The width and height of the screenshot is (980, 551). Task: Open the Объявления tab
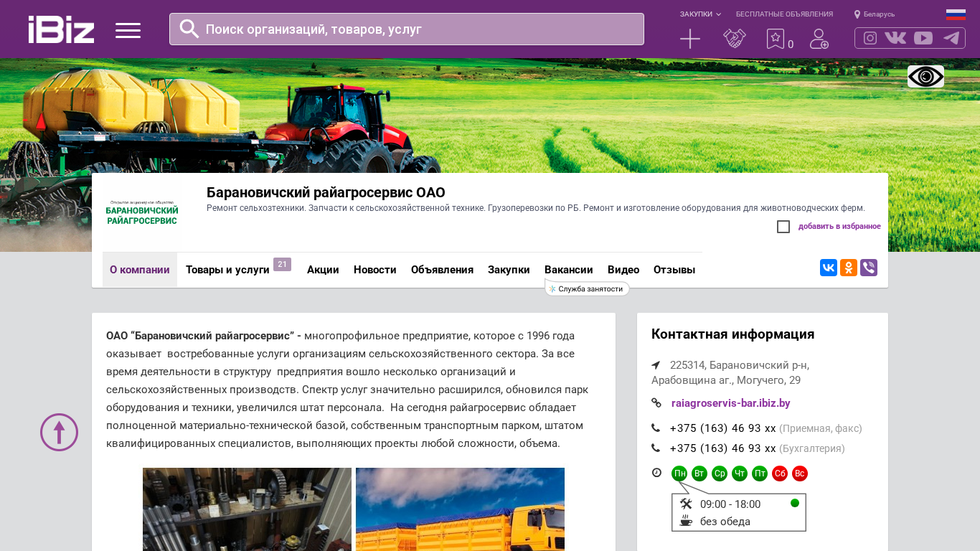click(442, 270)
